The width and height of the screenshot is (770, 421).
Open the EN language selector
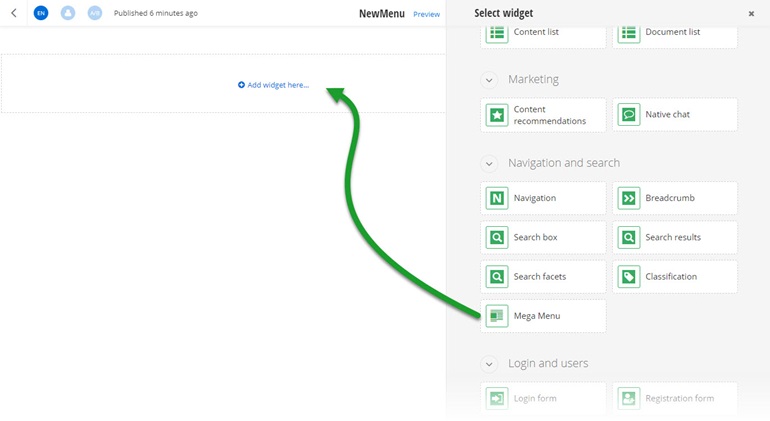click(x=41, y=13)
